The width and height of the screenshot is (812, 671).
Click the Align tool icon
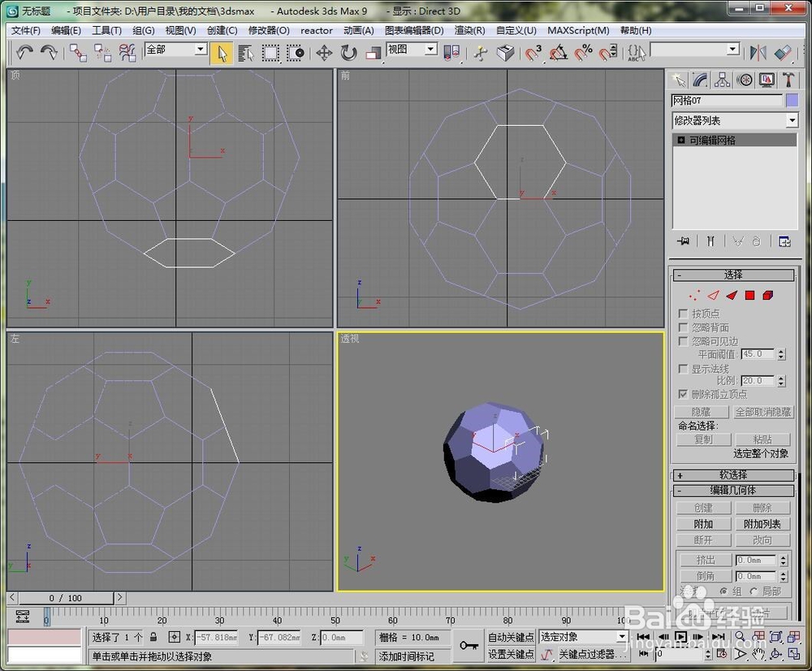(x=783, y=53)
